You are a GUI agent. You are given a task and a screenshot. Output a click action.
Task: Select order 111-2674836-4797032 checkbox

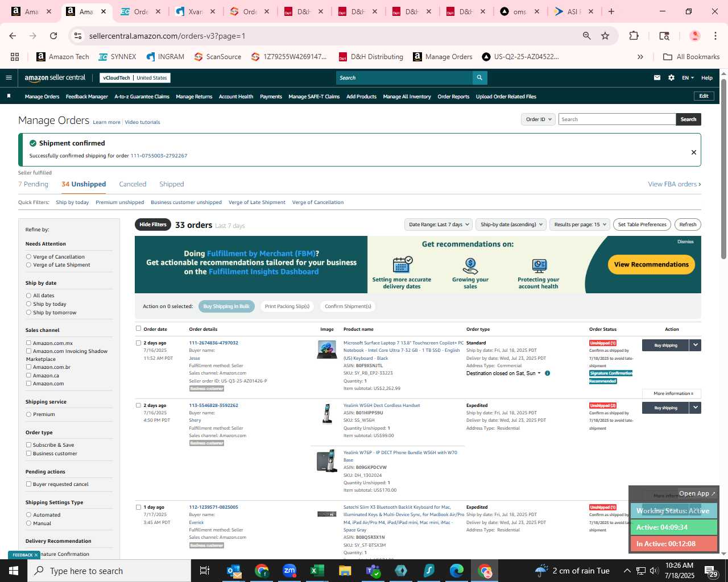coord(138,343)
